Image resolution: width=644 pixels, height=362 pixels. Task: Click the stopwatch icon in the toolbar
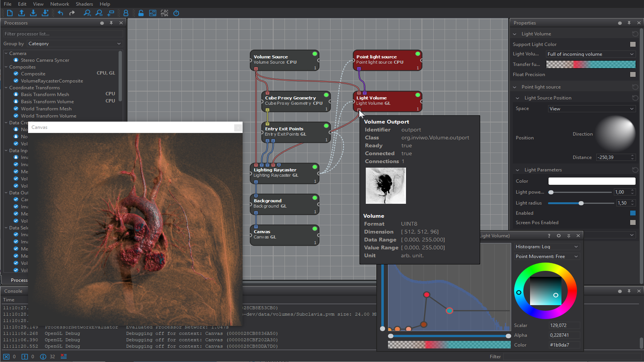(176, 13)
